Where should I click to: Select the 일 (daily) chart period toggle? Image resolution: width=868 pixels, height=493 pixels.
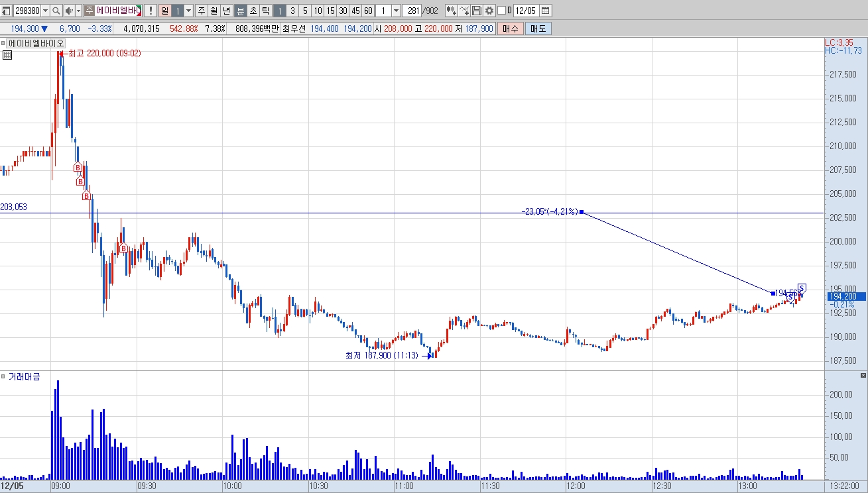click(164, 11)
